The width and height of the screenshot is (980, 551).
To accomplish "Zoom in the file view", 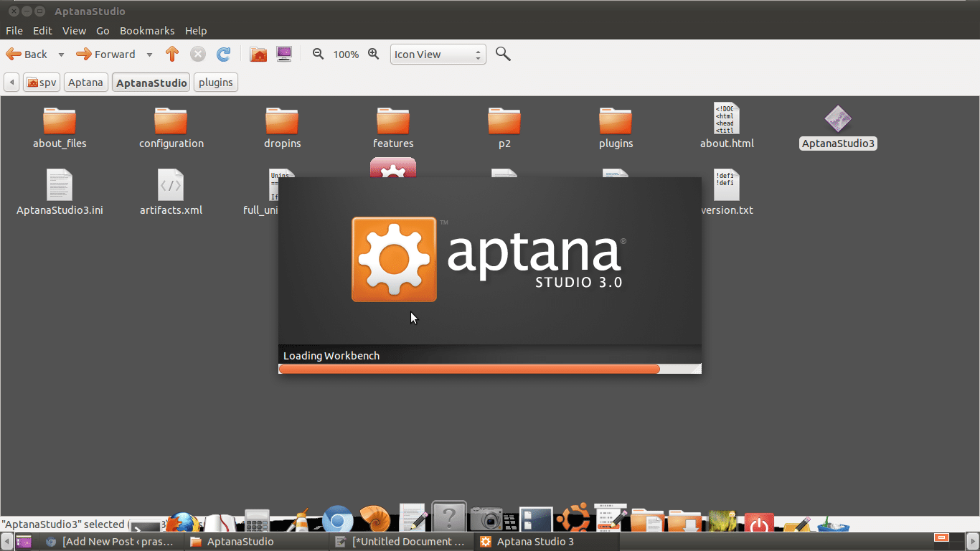I will click(373, 54).
